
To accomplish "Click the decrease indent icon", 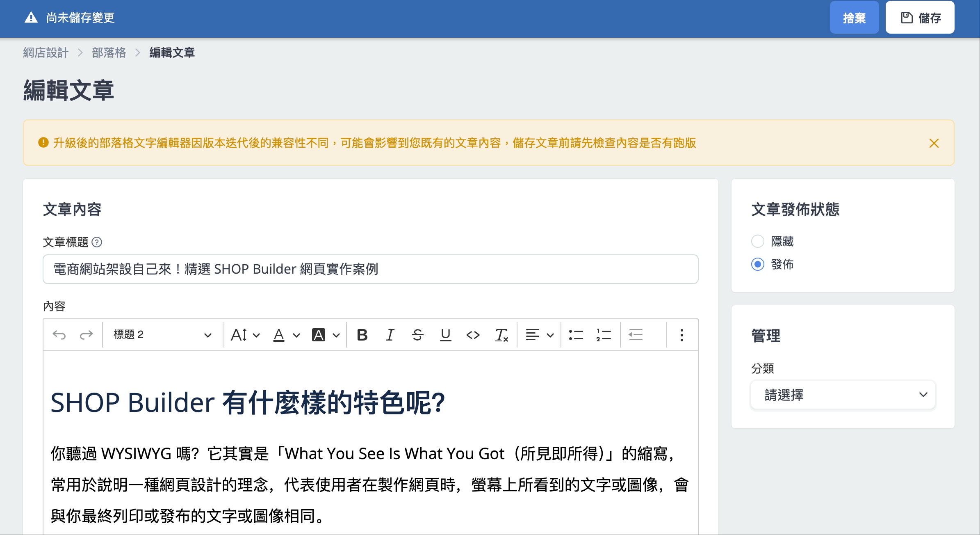I will tap(636, 335).
